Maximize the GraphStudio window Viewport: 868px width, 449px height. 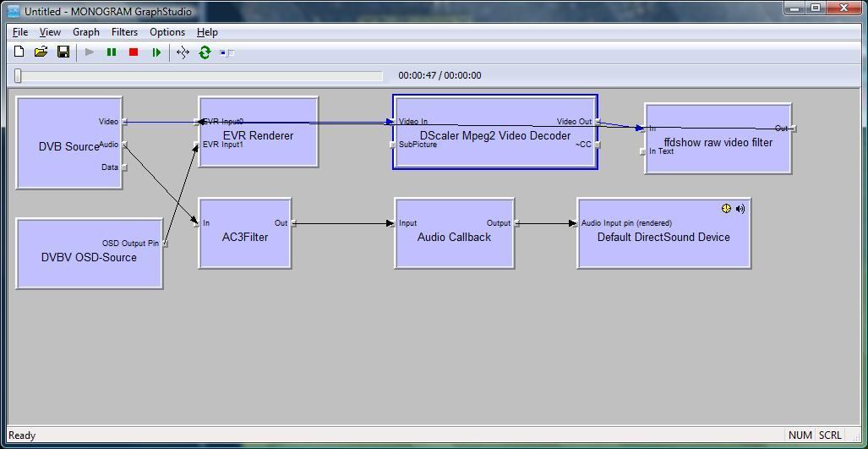(x=816, y=8)
